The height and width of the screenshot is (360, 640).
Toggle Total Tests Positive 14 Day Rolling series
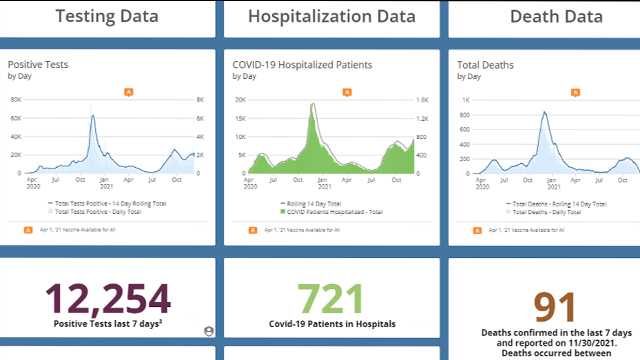[107, 203]
